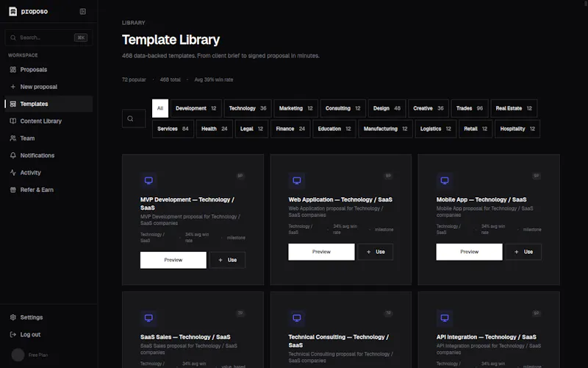Filter by Finance category

click(x=290, y=129)
